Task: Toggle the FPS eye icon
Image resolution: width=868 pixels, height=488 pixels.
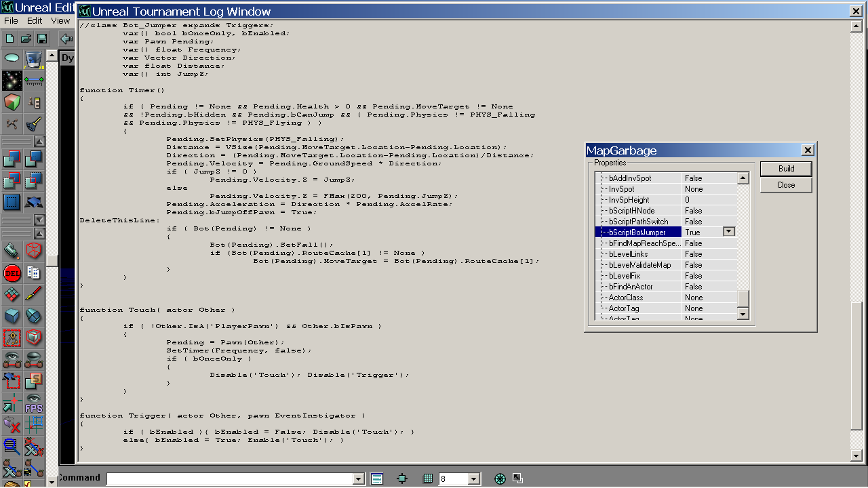Action: pos(33,403)
